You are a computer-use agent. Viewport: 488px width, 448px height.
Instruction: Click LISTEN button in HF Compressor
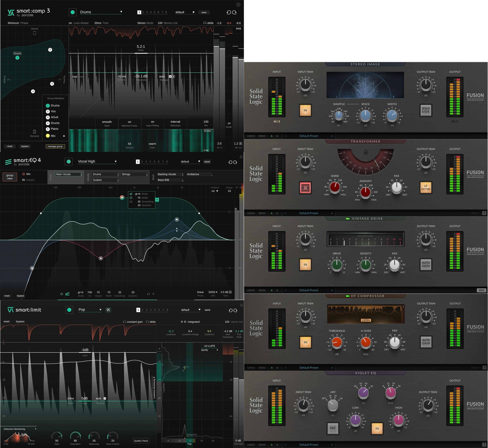(366, 320)
